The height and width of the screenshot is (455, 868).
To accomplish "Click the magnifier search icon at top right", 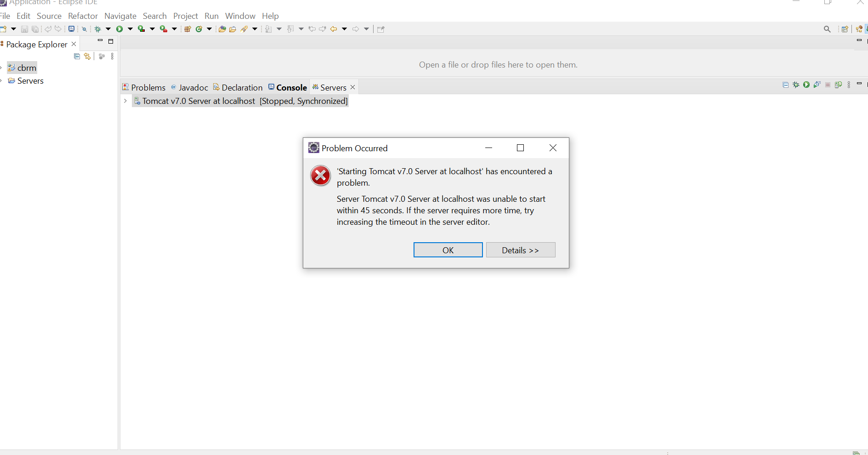I will pyautogui.click(x=827, y=29).
